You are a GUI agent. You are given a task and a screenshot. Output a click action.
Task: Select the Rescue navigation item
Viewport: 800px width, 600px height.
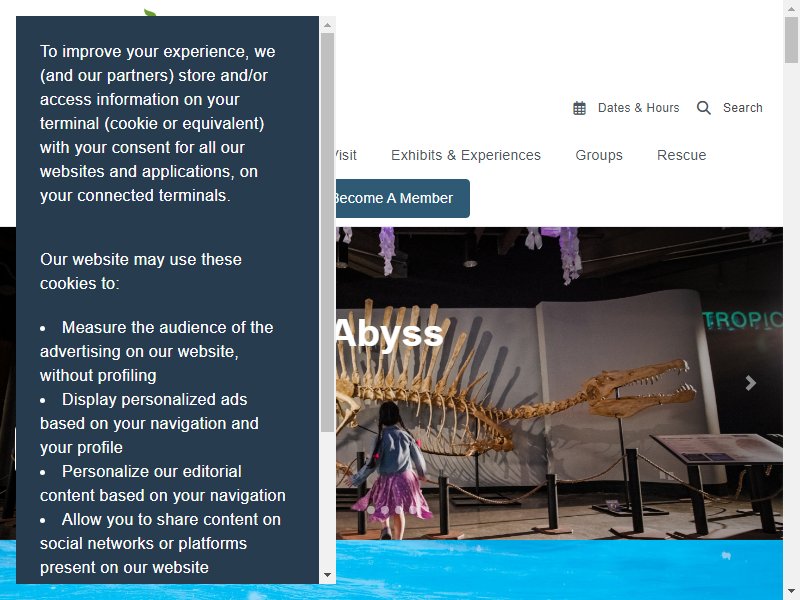682,155
